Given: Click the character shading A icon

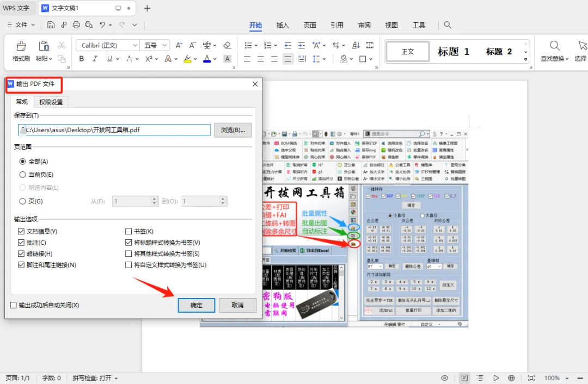Looking at the screenshot, I should 227,59.
